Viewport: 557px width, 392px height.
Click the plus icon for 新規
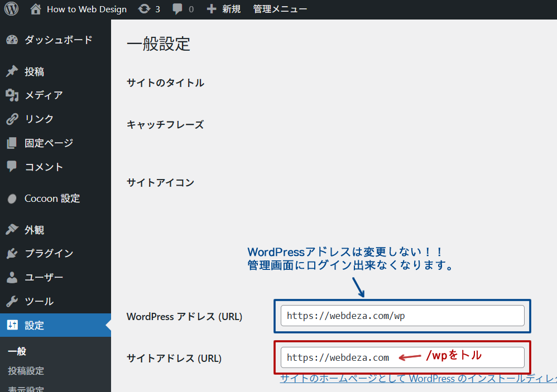pyautogui.click(x=212, y=9)
